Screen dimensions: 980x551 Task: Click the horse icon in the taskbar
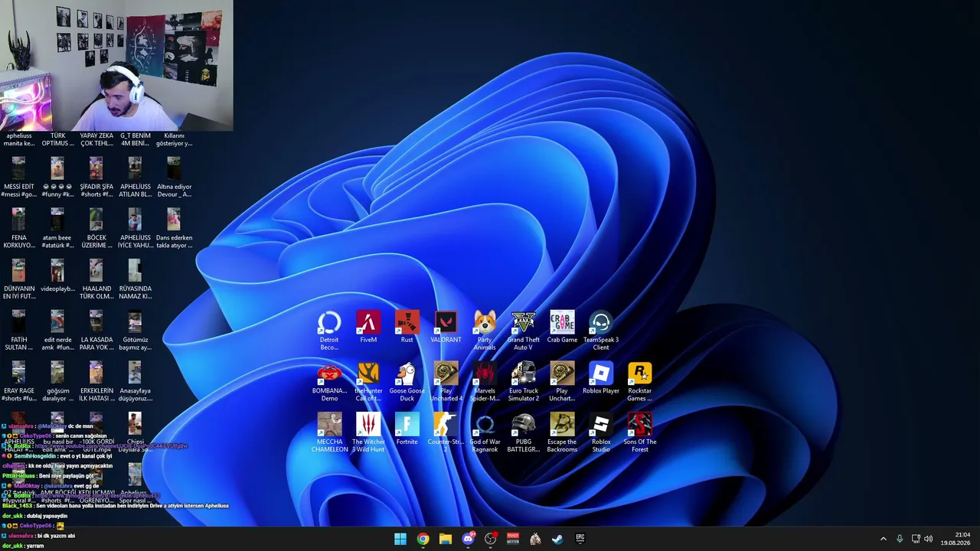point(535,539)
